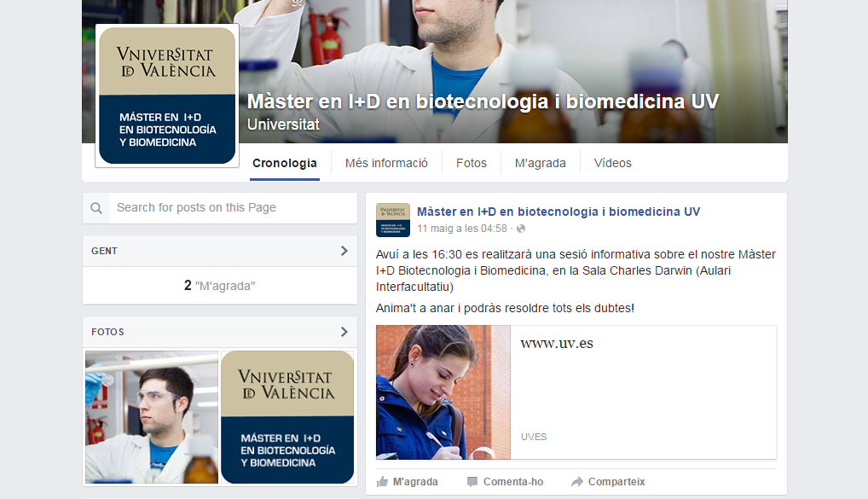Open the page profile picture logo
The image size is (868, 499).
(x=167, y=96)
